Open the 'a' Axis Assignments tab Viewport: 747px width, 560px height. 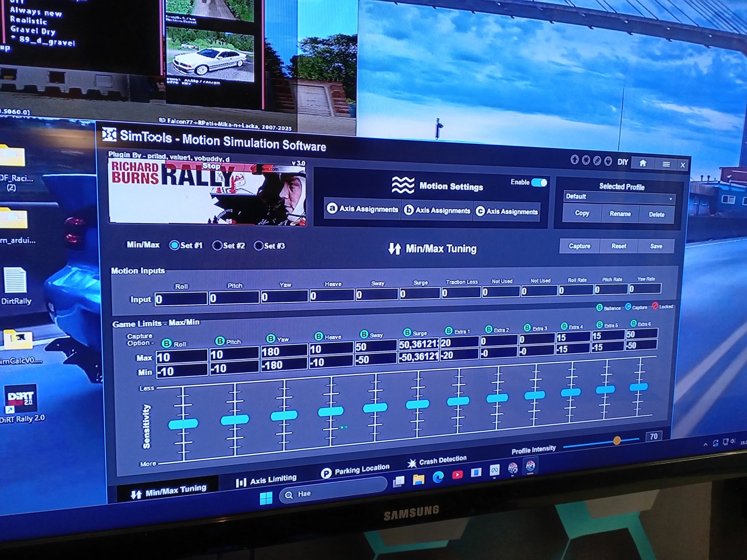tap(363, 209)
